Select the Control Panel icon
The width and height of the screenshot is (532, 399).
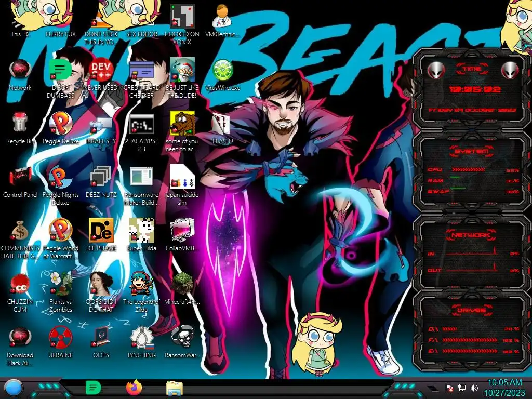coord(20,182)
